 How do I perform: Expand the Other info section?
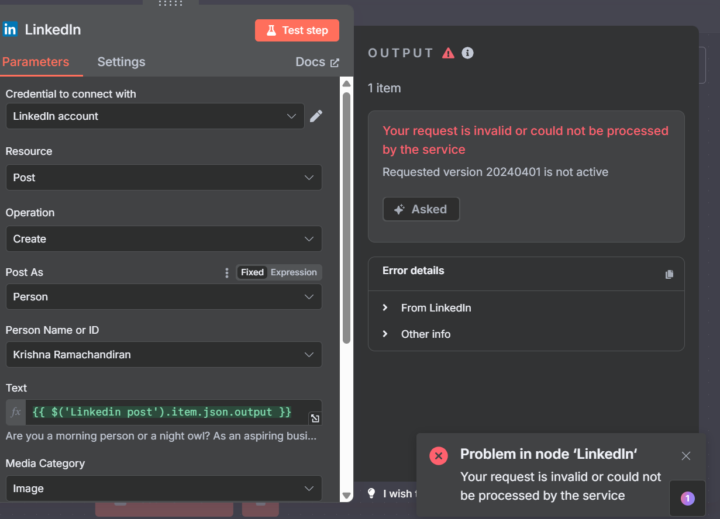point(416,334)
